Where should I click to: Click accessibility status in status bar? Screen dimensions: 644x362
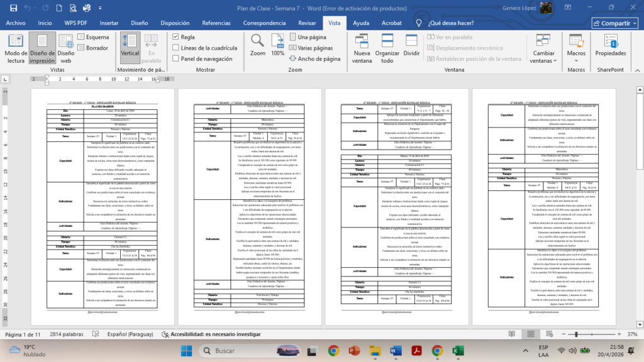click(x=211, y=334)
